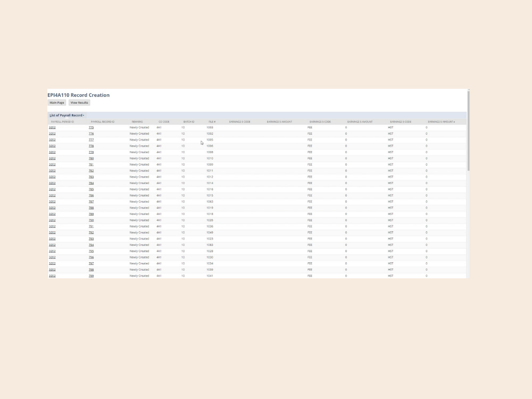Open payroll record 796 link
The height and width of the screenshot is (399, 532).
click(x=92, y=257)
